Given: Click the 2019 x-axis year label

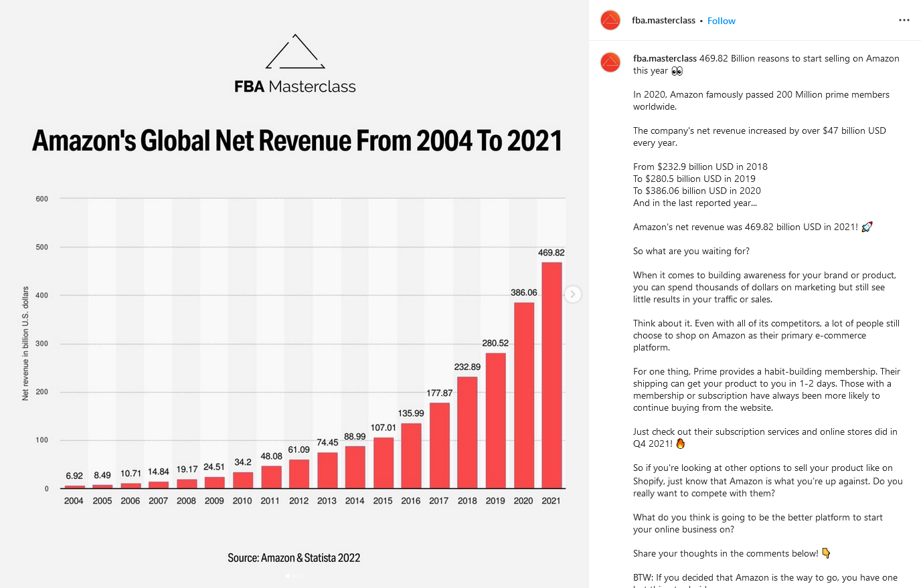Looking at the screenshot, I should [495, 501].
